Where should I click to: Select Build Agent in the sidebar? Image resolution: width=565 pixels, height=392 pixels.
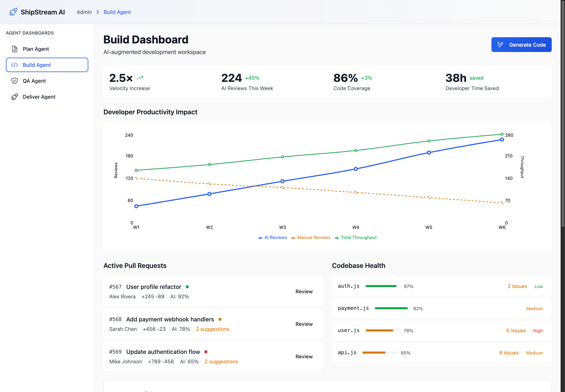coord(37,65)
